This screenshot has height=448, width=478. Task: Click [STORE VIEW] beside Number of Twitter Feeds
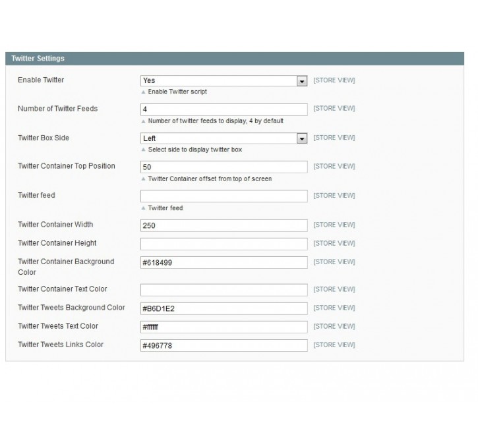pos(334,109)
